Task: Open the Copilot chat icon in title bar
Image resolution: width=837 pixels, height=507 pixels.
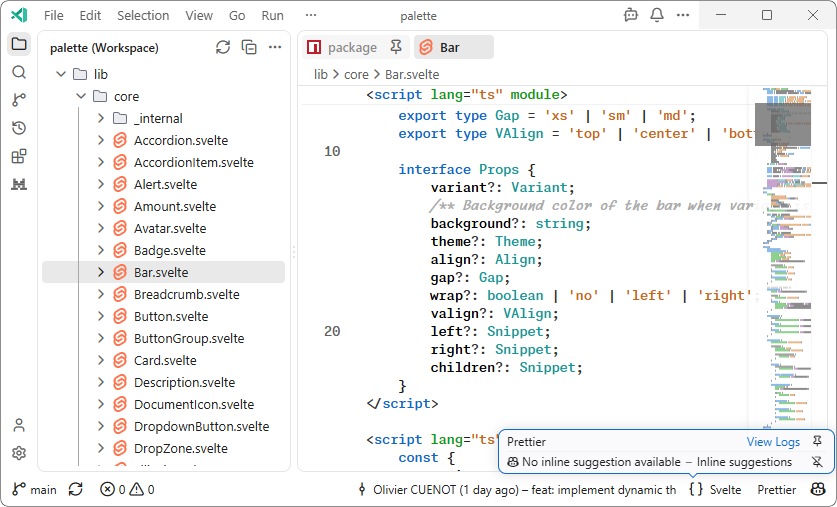Action: pos(631,15)
